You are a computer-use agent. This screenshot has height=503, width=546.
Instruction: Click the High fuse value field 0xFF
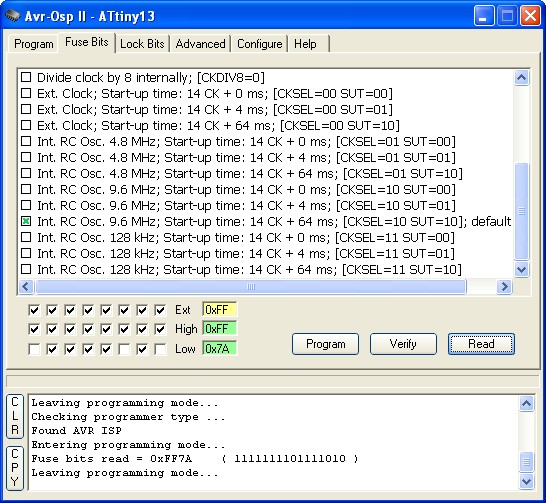pos(219,329)
